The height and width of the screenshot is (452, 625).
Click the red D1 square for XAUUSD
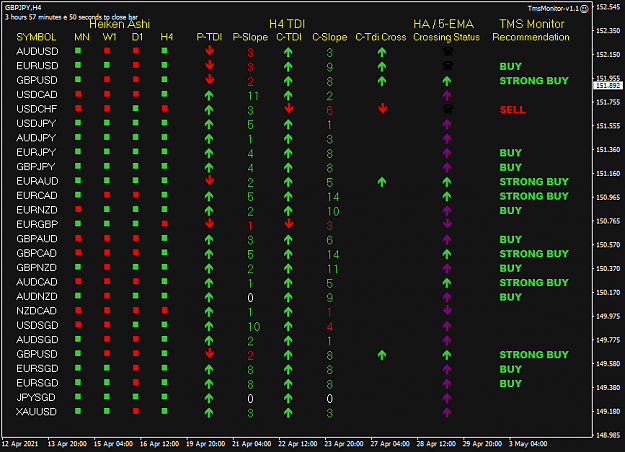point(136,411)
